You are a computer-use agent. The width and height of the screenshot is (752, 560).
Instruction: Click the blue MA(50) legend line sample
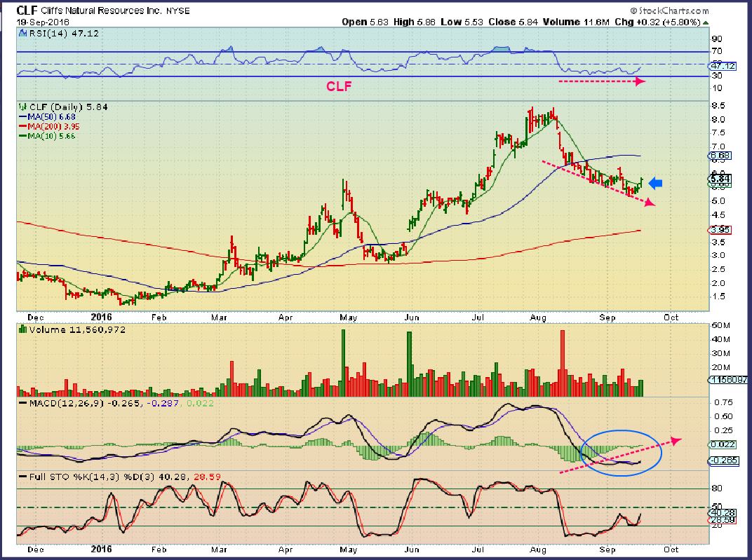(23, 117)
